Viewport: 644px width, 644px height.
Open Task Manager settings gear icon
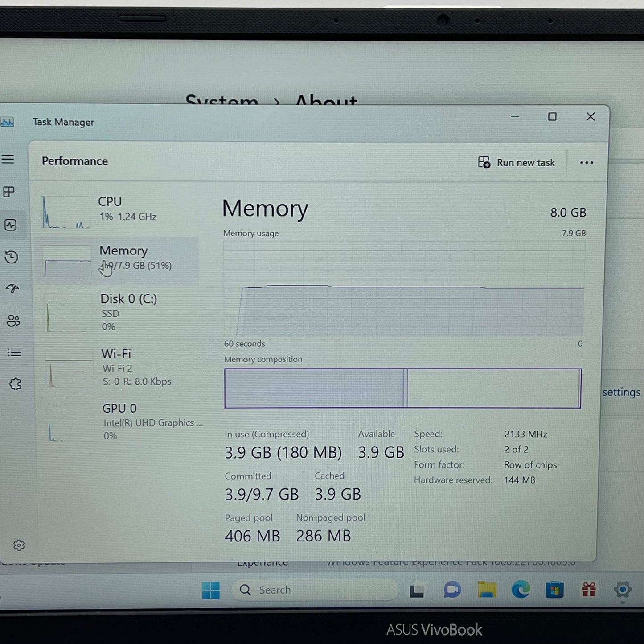[x=19, y=545]
